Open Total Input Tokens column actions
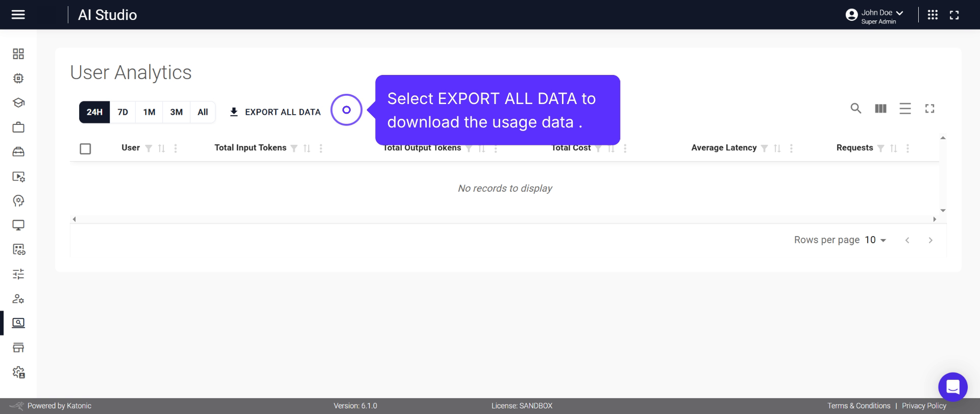This screenshot has height=414, width=980. tap(321, 148)
